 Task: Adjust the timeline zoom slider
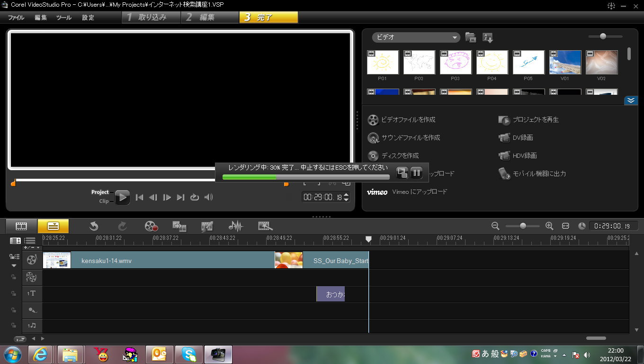click(523, 226)
